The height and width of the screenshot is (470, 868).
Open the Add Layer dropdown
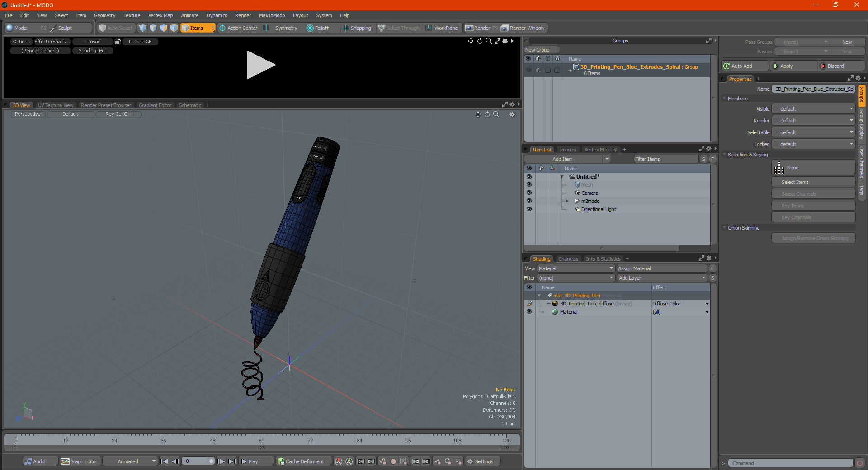(662, 278)
